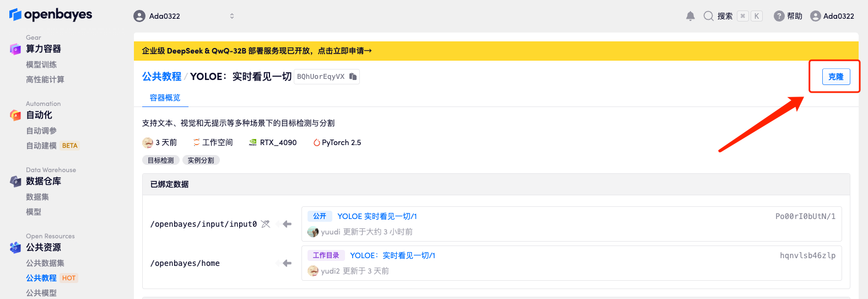Click the 工作目录 badge
Screen dimensions: 868x299
pos(326,255)
